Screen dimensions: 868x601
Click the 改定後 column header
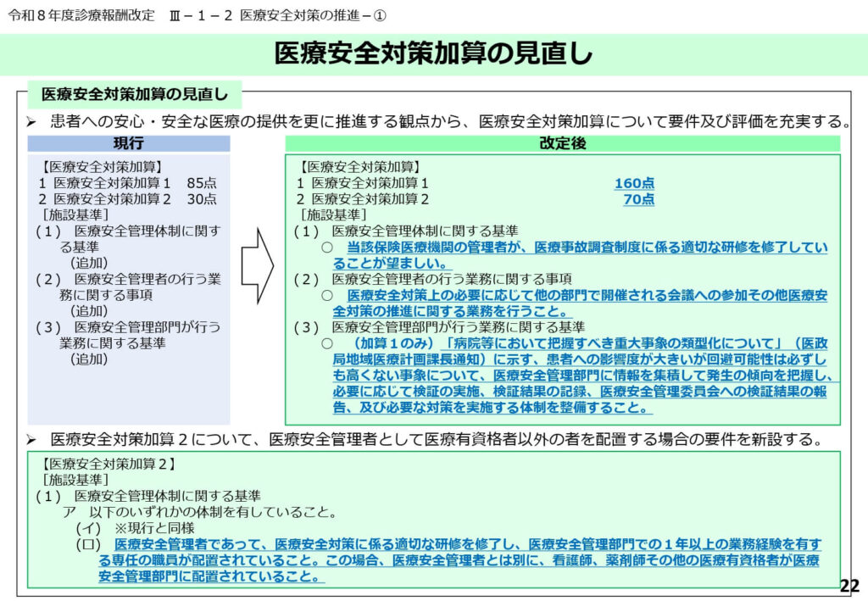(562, 143)
